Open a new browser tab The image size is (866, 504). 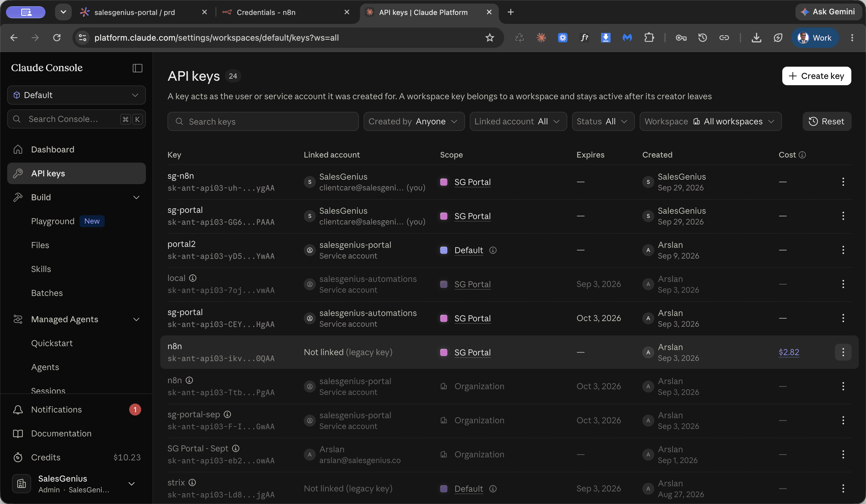pos(511,12)
